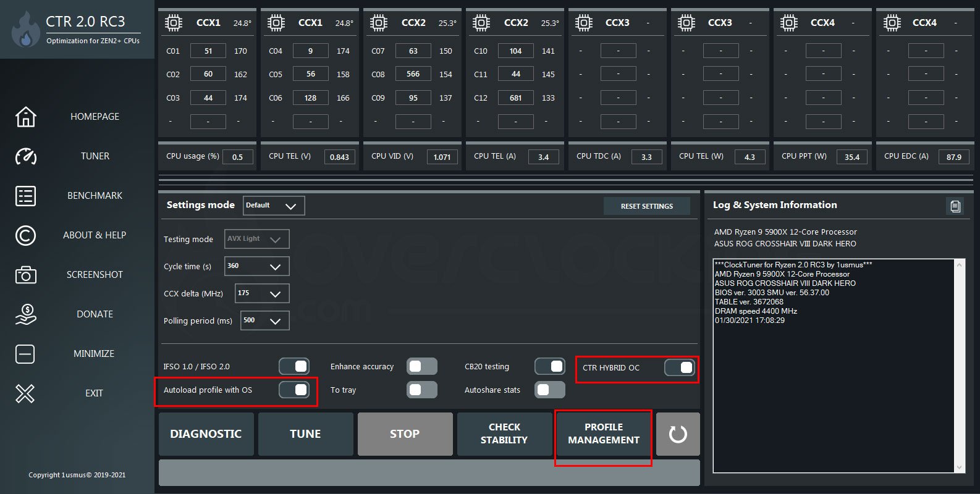The height and width of the screenshot is (494, 980).
Task: Enable Enhance accuracy switch
Action: [422, 366]
